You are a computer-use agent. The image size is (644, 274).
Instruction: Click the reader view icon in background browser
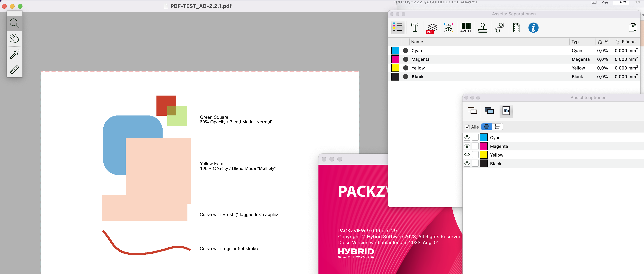(x=594, y=2)
